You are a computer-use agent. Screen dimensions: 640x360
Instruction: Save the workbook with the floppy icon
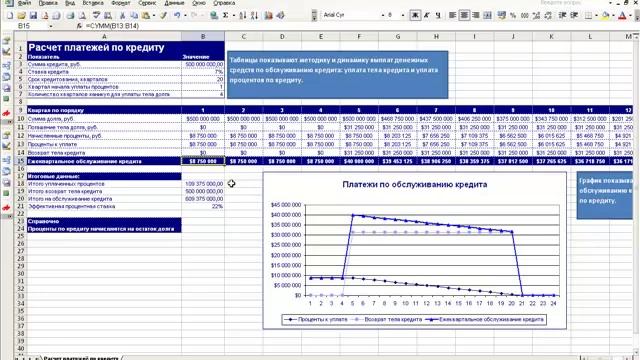tap(33, 16)
